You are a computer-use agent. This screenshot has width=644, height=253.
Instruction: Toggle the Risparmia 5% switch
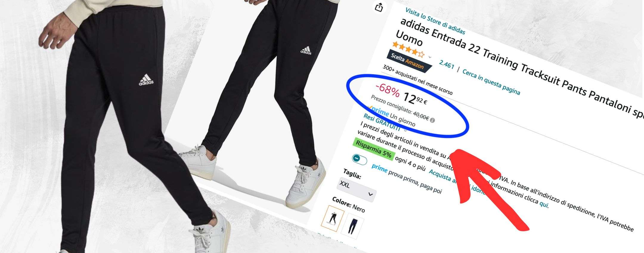pyautogui.click(x=359, y=159)
